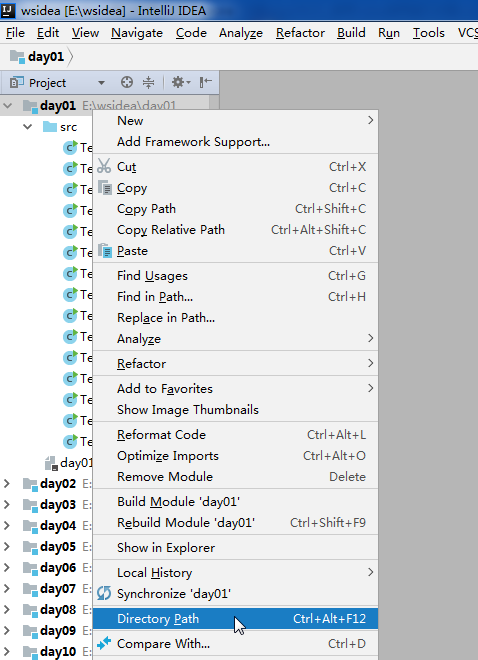Collapse the src folder tree node

click(28, 126)
